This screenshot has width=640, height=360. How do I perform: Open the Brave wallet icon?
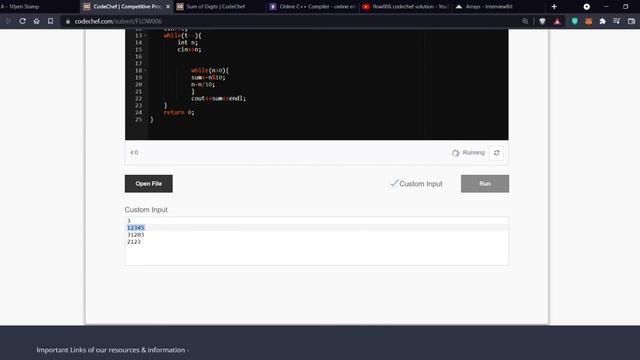(631, 21)
